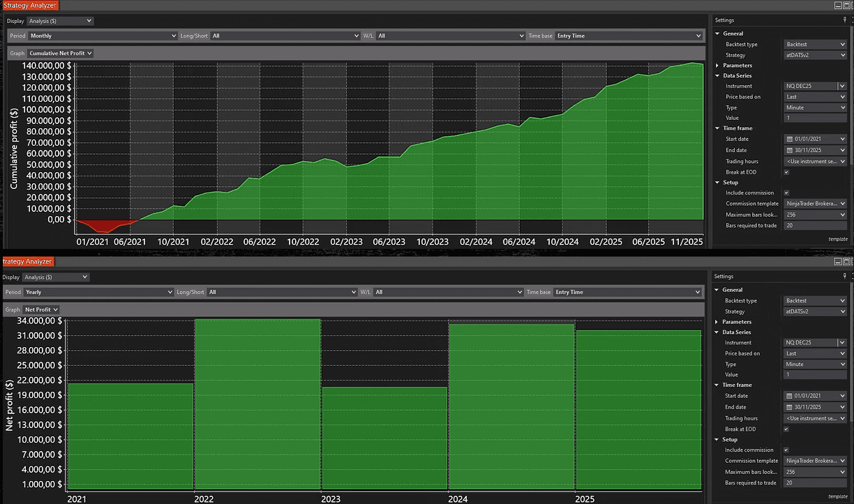
Task: Open the Graph dropdown showing Cumulative Net Profit
Action: 61,53
